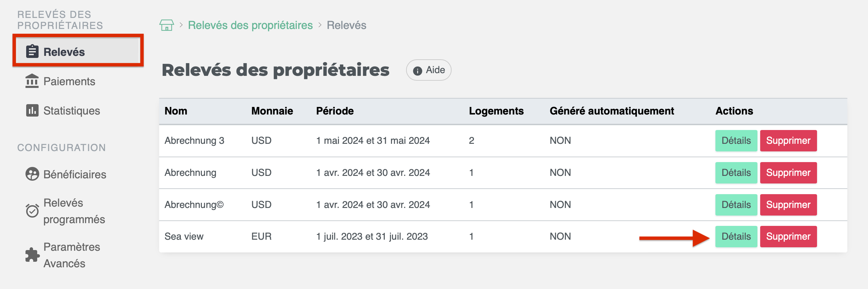The height and width of the screenshot is (289, 868).
Task: Open Détails for the Sea view statement
Action: tap(736, 237)
